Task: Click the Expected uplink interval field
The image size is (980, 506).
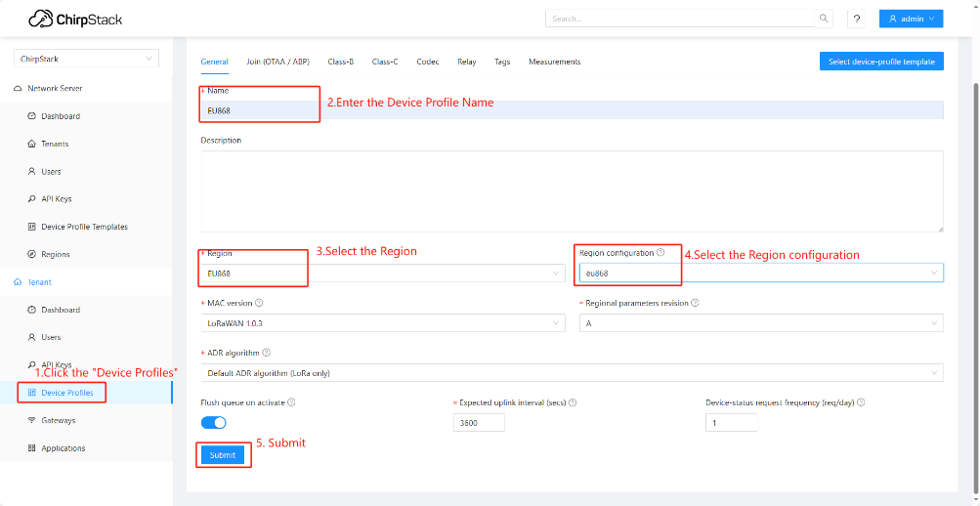Action: coord(479,423)
